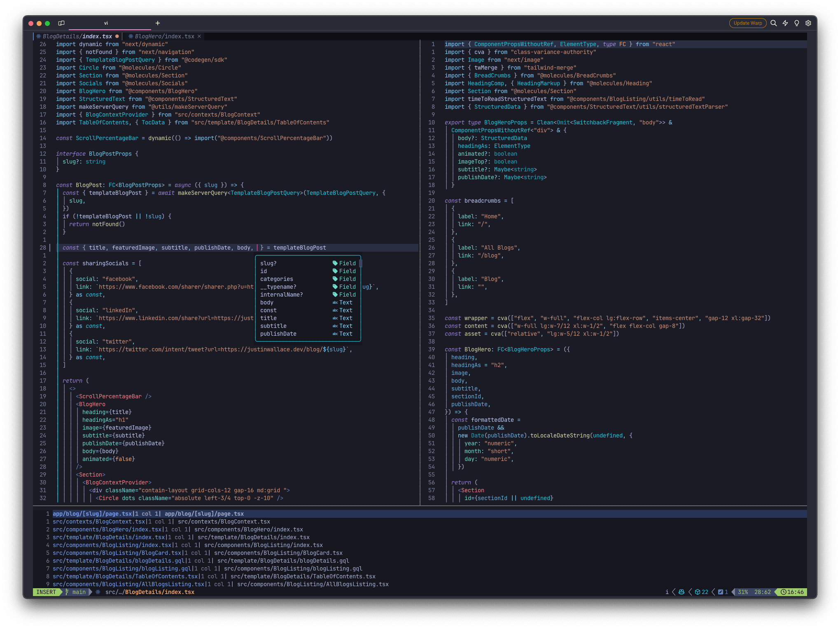Screen dimensions: 840x629
Task: Select 'title' completion suggestion
Action: (307, 318)
